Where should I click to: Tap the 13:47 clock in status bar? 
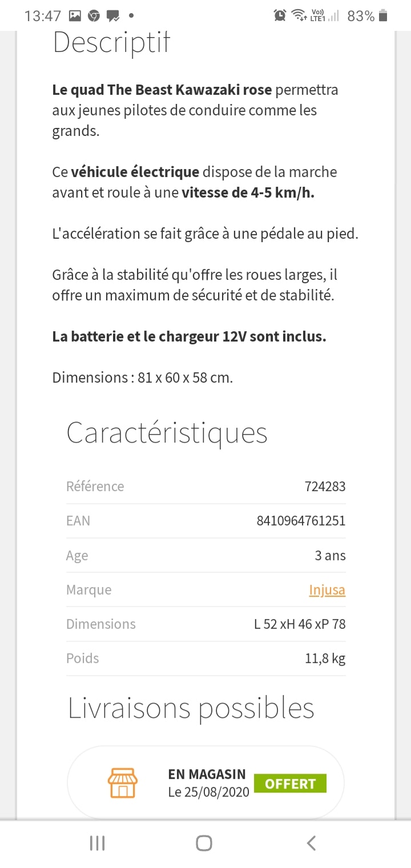pos(42,16)
